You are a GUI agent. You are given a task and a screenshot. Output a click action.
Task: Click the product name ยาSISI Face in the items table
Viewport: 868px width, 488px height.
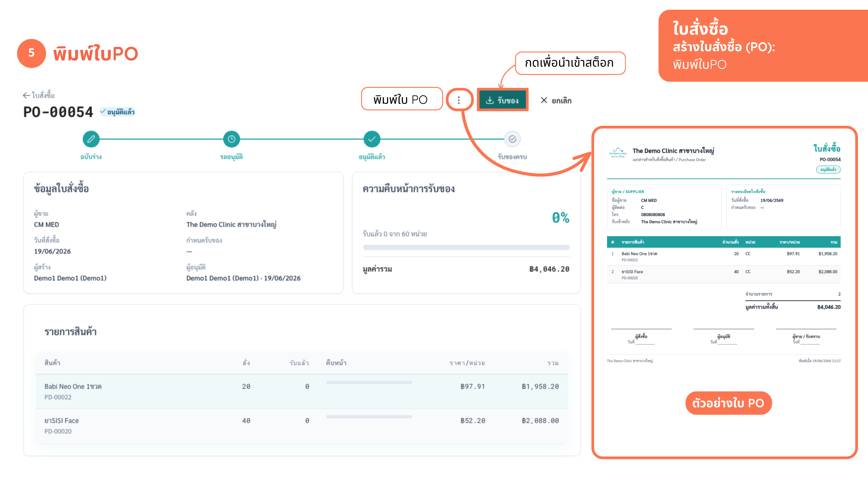pos(62,421)
